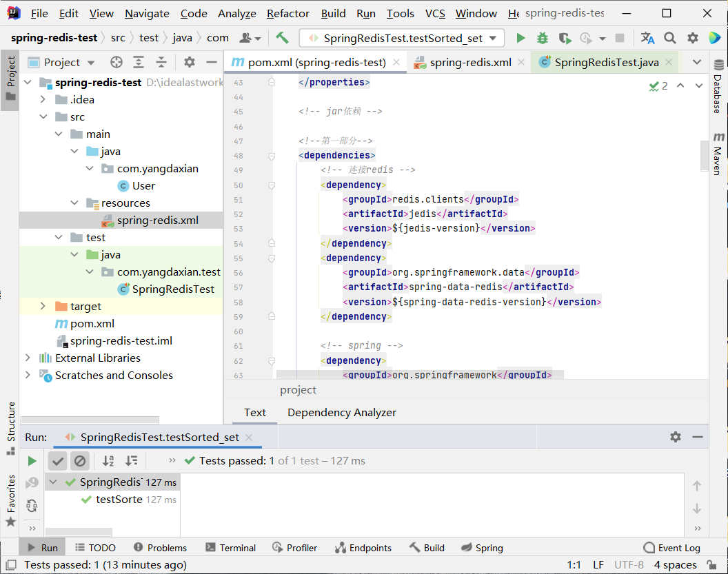728x574 pixels.
Task: Open the Structure side panel
Action: (10, 428)
